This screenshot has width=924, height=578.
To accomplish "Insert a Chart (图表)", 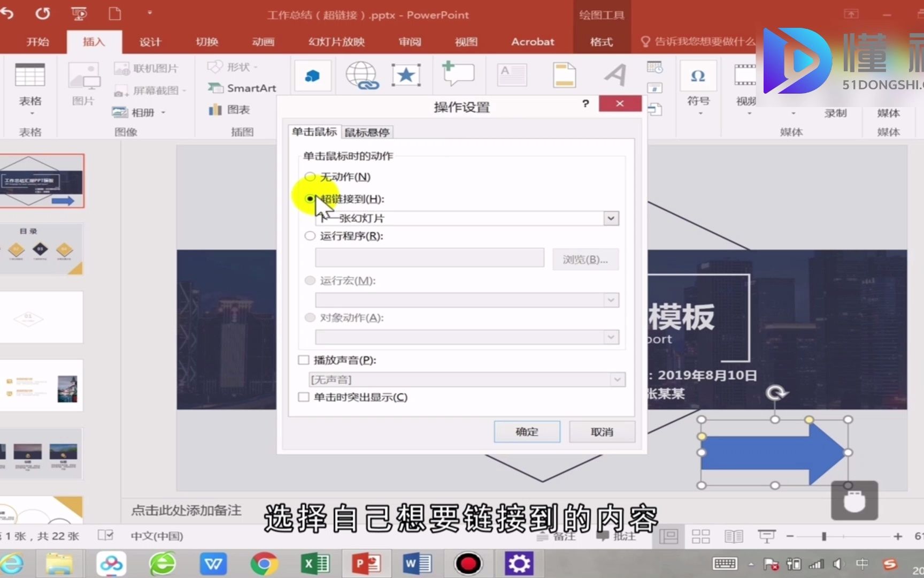I will (x=229, y=110).
